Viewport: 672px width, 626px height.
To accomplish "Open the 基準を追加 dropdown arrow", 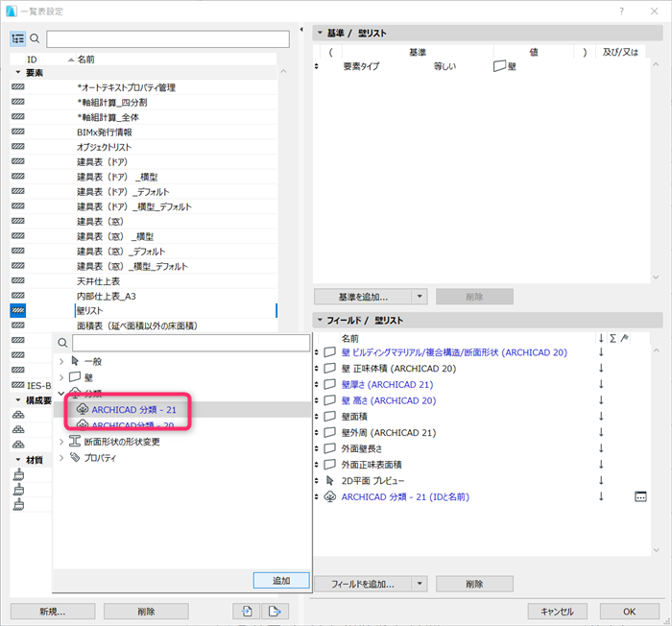I will click(x=420, y=297).
